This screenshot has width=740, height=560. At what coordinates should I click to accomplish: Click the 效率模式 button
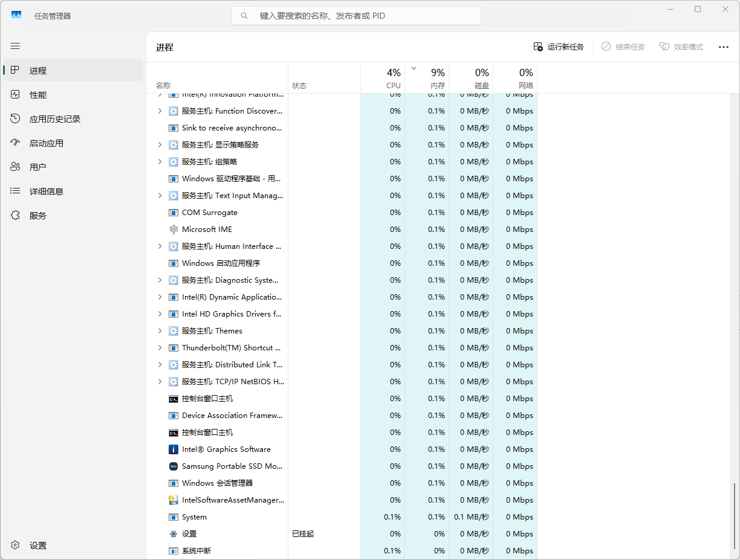(x=681, y=47)
